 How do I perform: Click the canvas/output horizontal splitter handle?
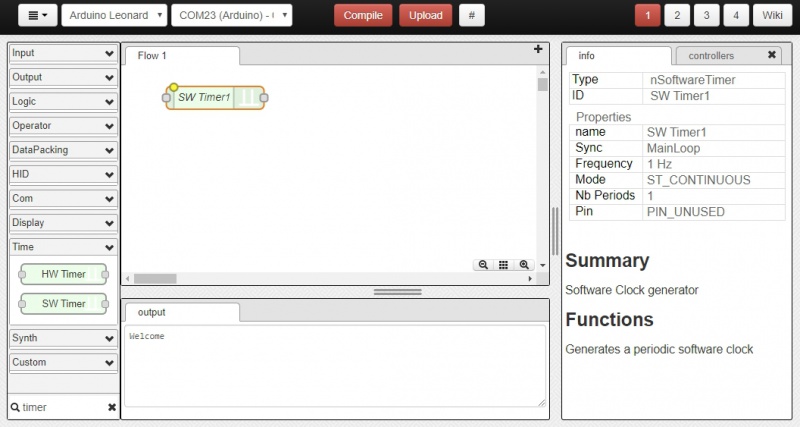pos(397,292)
